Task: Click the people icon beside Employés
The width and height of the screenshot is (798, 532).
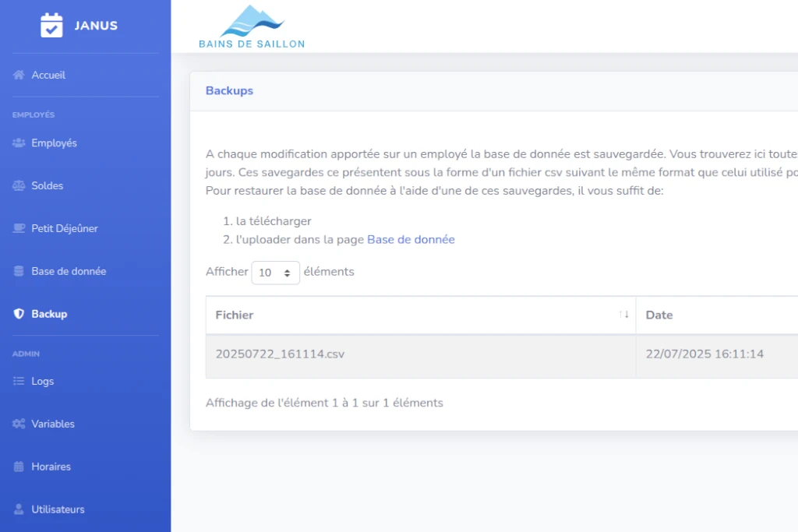Action: click(19, 143)
